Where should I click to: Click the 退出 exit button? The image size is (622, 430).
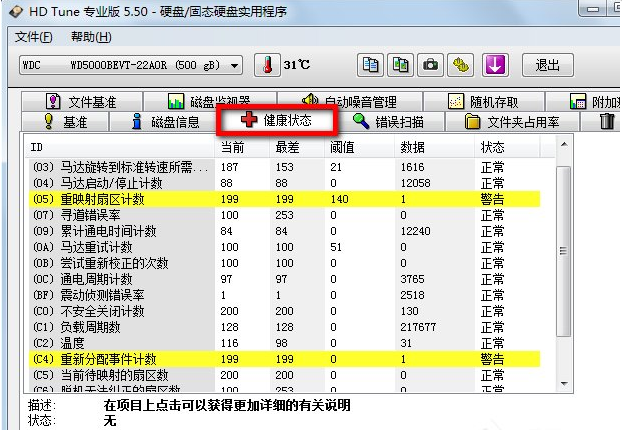[547, 65]
